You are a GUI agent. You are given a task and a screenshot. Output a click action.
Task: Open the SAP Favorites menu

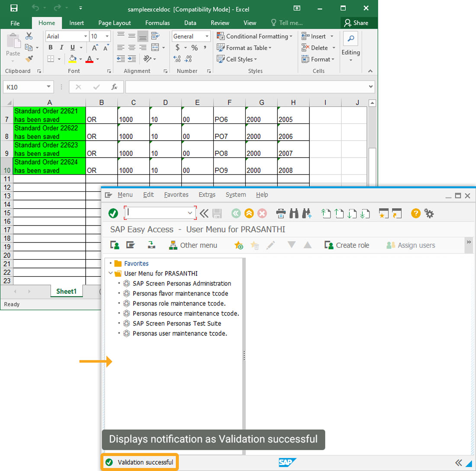point(176,195)
